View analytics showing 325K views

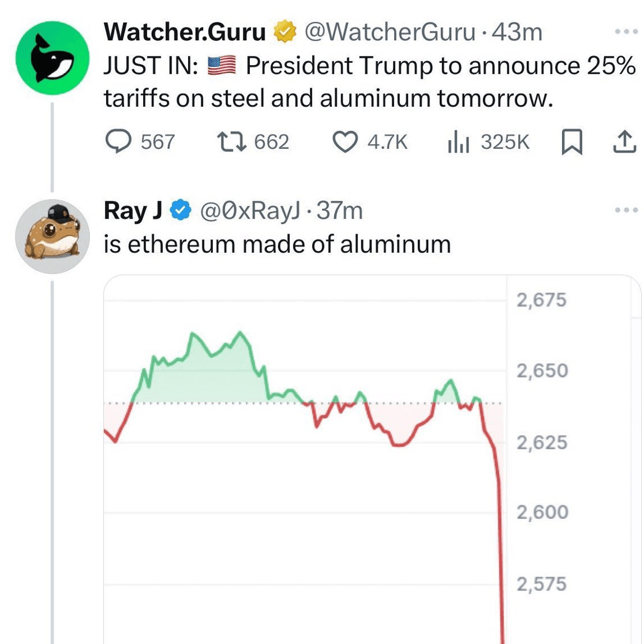[460, 141]
